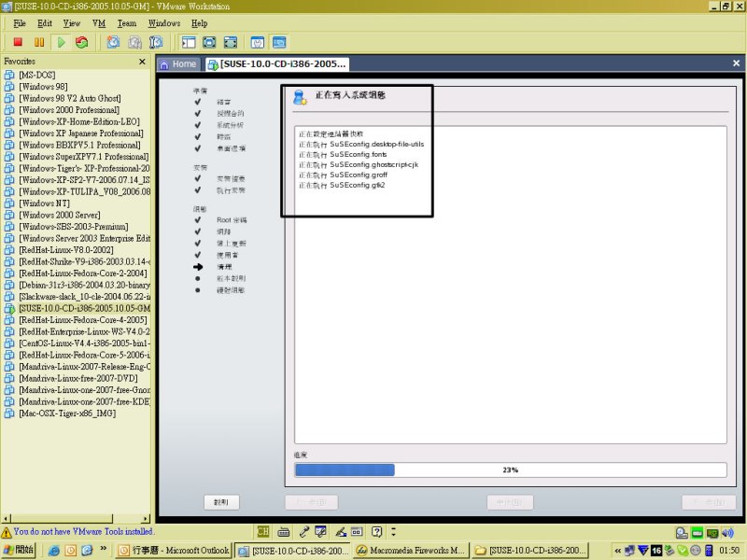Open the VM menu
Image resolution: width=747 pixels, height=560 pixels.
pyautogui.click(x=99, y=23)
